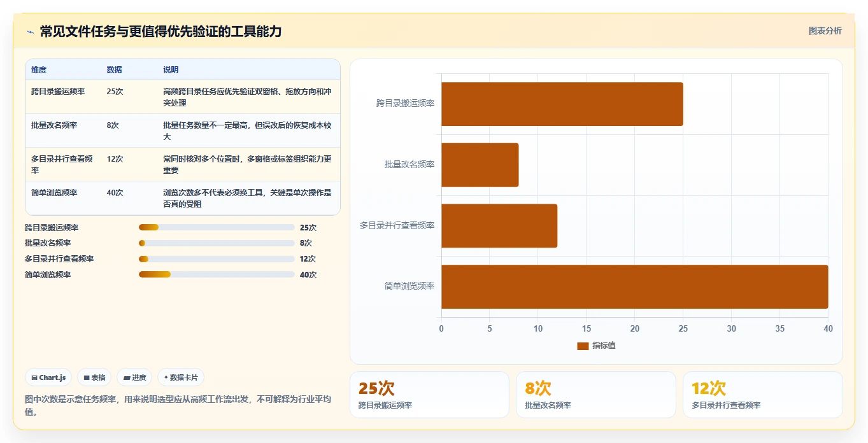Viewport: 868px width, 443px height.
Task: Click description starting 浏览次数多不代表必须换工具
Action: click(247, 199)
